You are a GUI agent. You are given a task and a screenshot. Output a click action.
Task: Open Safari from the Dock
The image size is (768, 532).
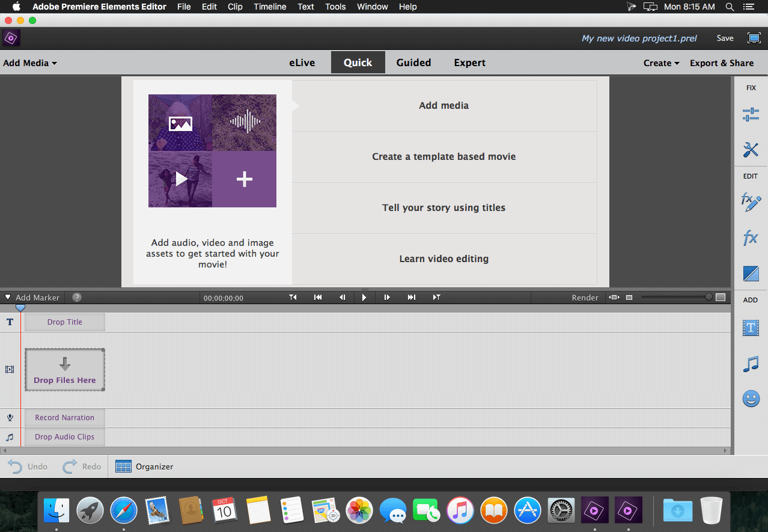pyautogui.click(x=123, y=510)
